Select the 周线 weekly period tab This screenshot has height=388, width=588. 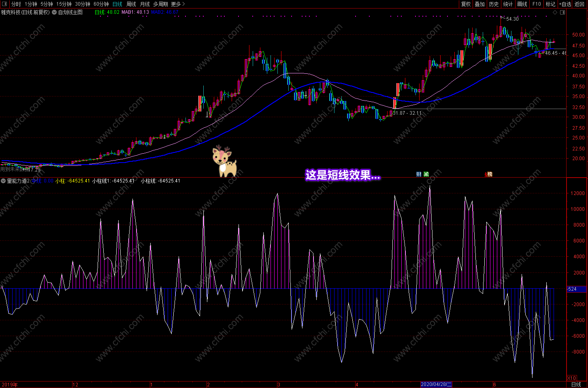click(131, 4)
